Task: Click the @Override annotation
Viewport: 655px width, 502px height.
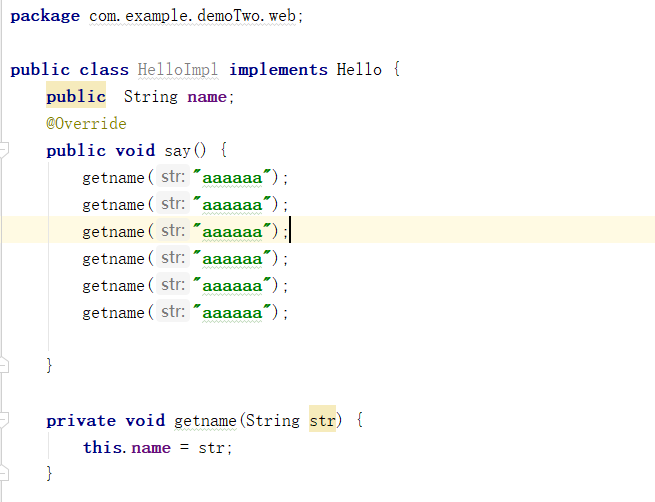Action: 86,124
